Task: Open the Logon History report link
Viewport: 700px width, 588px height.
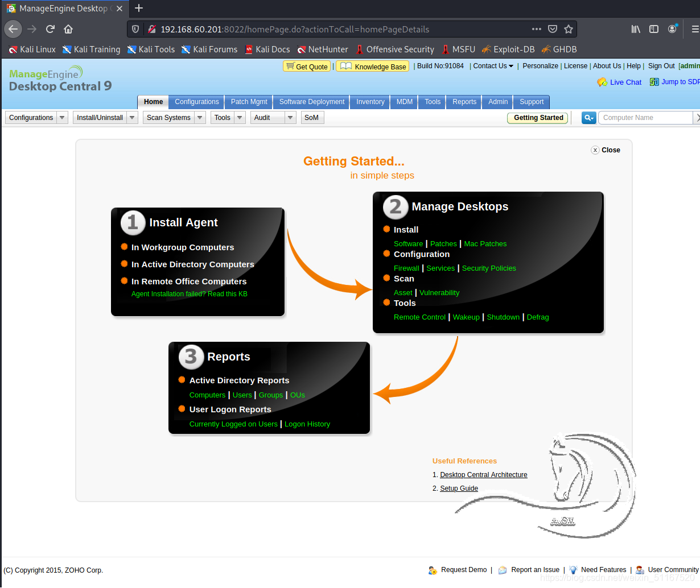Action: point(307,424)
